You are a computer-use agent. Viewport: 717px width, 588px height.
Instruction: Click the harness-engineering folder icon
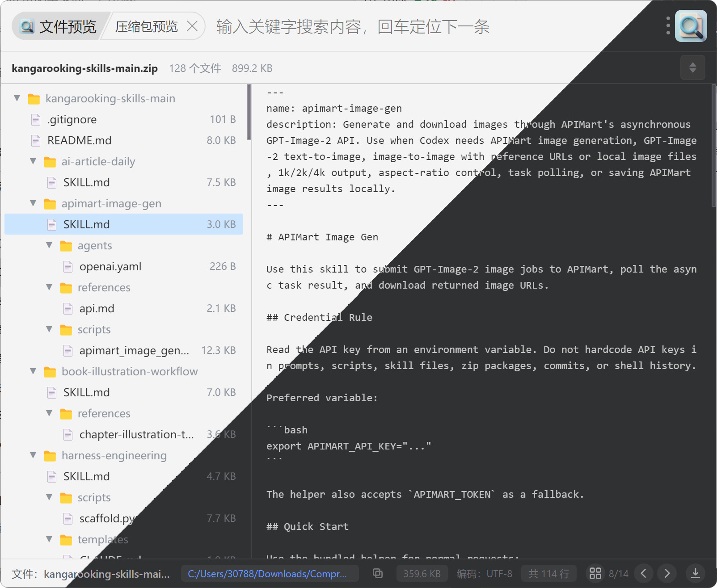tap(50, 456)
